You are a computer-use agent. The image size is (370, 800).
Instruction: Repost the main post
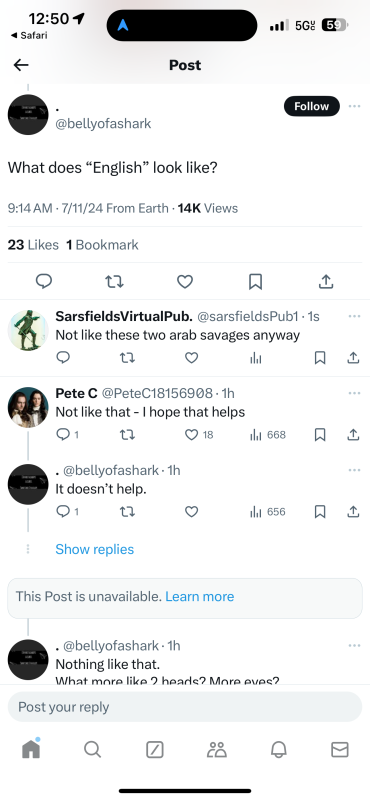[x=114, y=281]
